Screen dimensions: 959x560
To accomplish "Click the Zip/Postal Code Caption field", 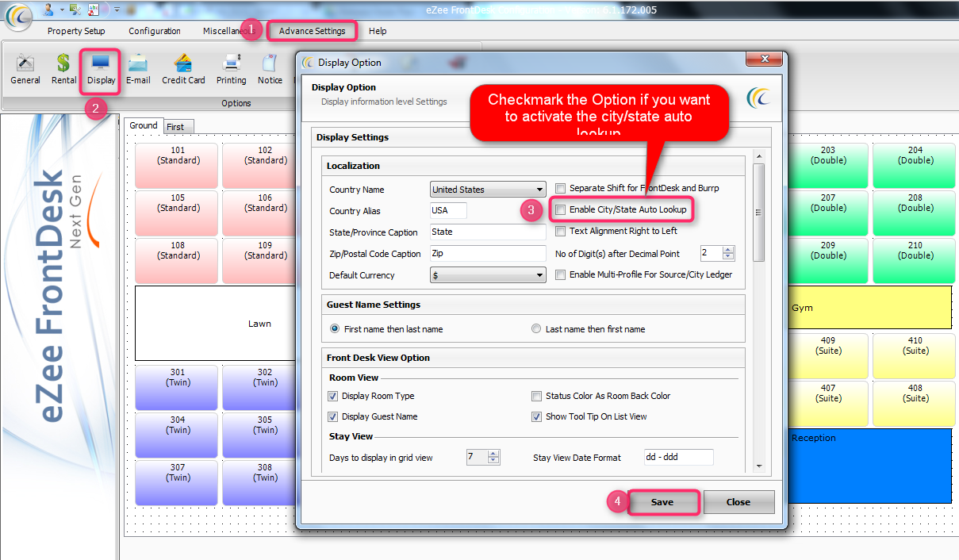I will click(488, 254).
